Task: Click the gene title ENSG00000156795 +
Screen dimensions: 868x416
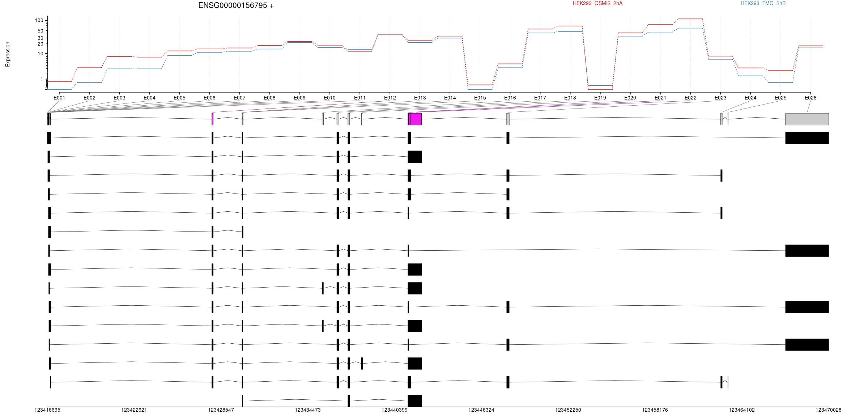Action: click(236, 5)
